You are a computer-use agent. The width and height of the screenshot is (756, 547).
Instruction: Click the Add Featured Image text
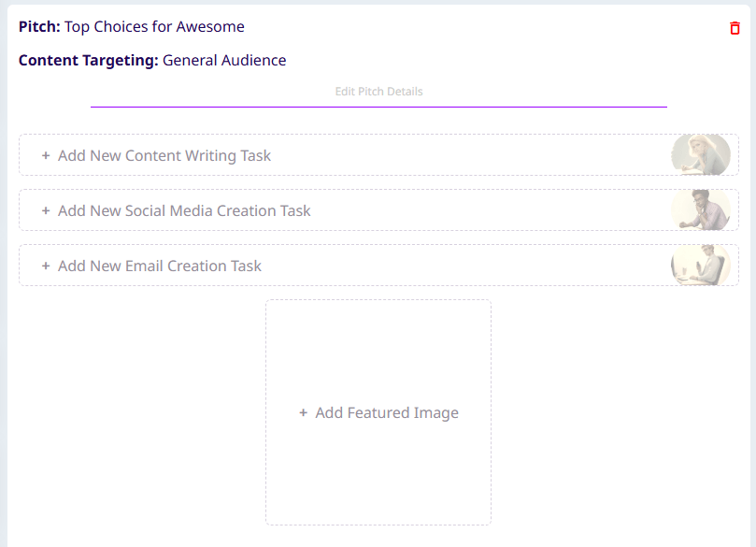[x=387, y=412]
